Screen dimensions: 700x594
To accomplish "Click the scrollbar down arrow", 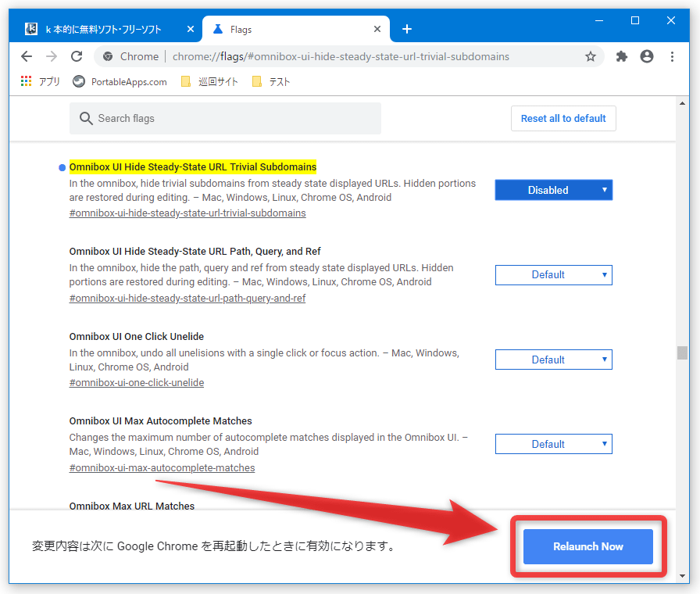I will pos(682,576).
